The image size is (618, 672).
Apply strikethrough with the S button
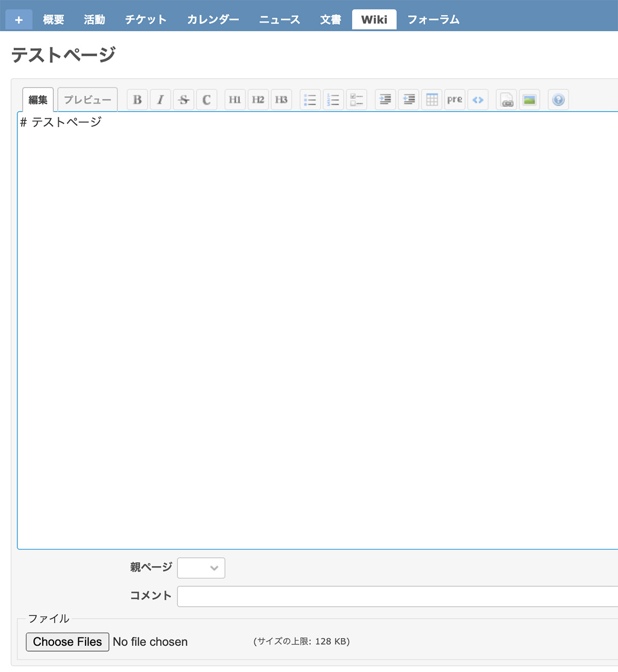[183, 99]
